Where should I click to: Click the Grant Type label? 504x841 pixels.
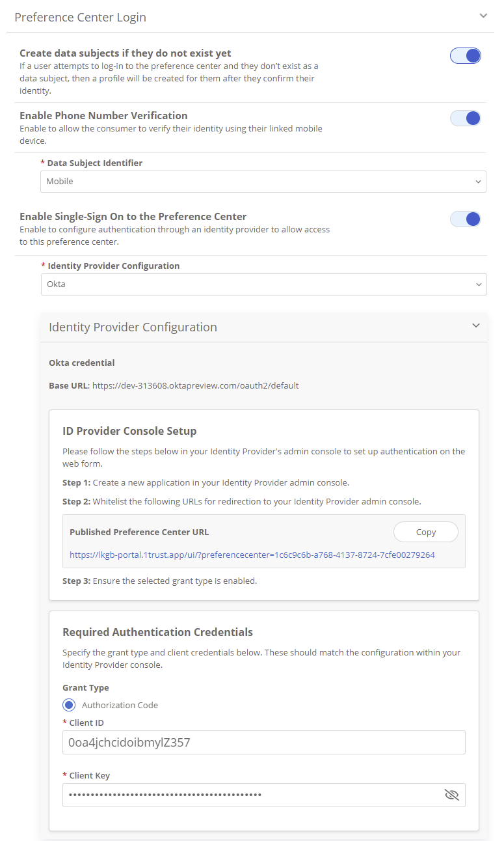pos(86,687)
